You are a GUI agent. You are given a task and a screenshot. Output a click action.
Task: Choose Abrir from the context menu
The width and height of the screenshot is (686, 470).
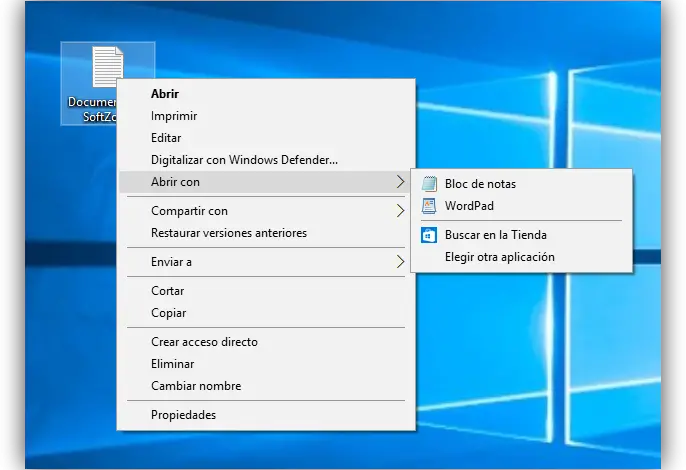point(266,94)
